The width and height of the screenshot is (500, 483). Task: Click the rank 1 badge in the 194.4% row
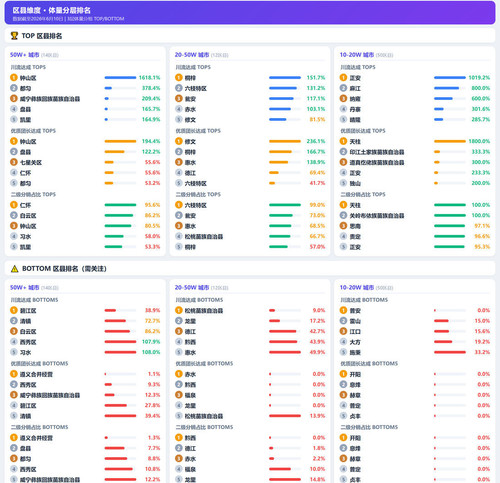[x=14, y=141]
